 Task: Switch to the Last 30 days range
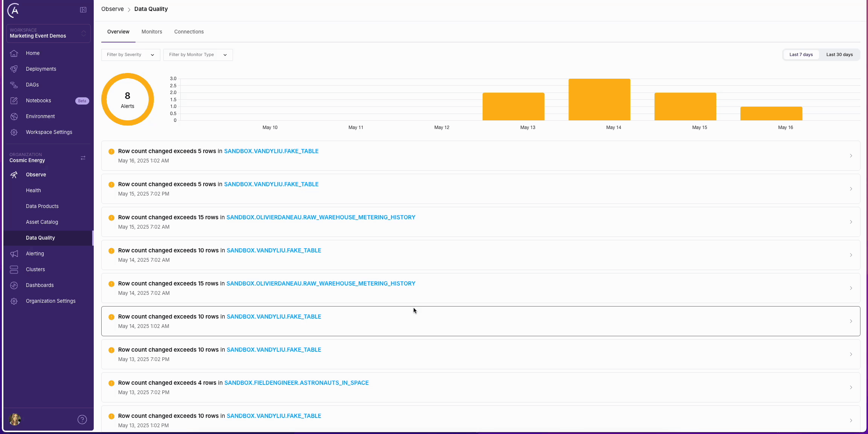click(839, 55)
